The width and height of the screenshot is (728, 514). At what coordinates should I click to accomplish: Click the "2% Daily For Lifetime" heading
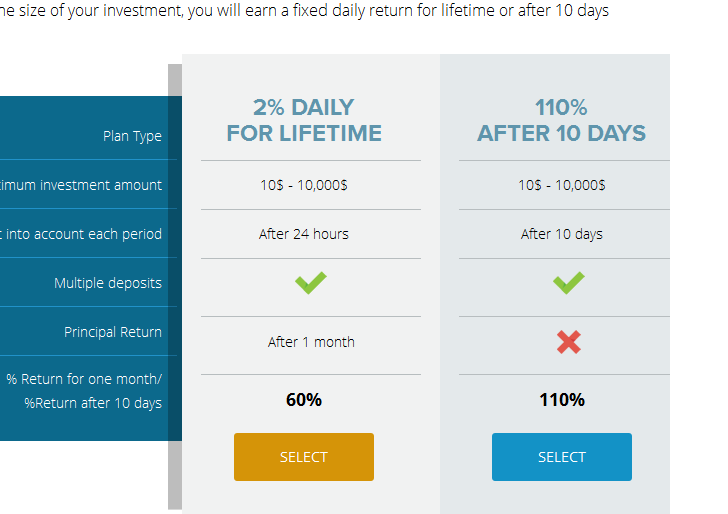point(304,120)
